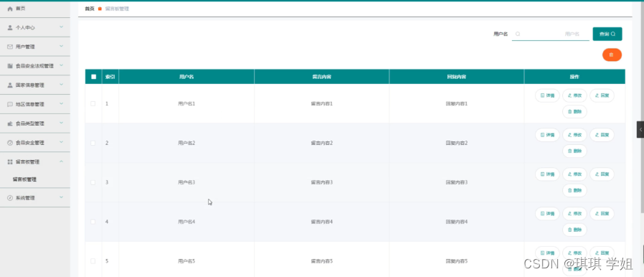Focus the 用户名 search input field
This screenshot has height=277, width=644.
coord(550,34)
